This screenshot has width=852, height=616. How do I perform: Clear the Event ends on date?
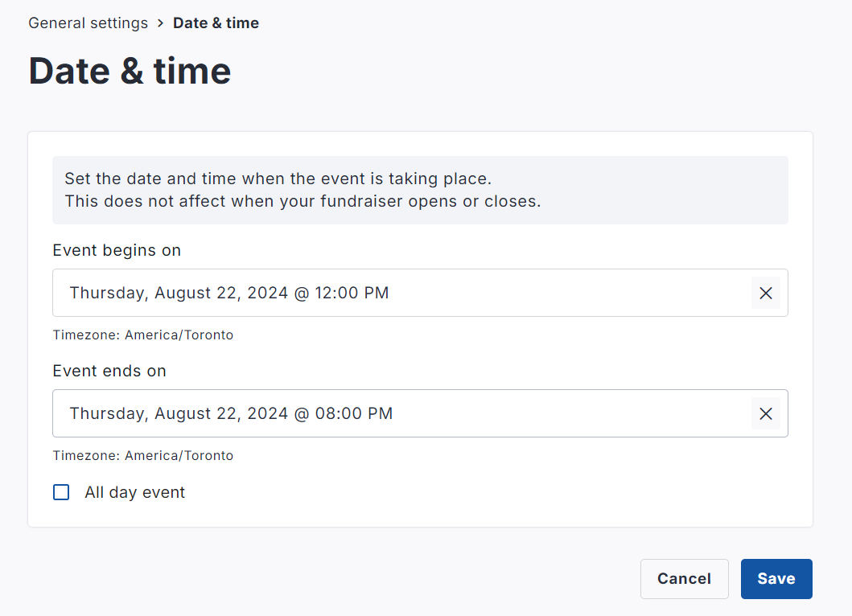click(x=765, y=414)
